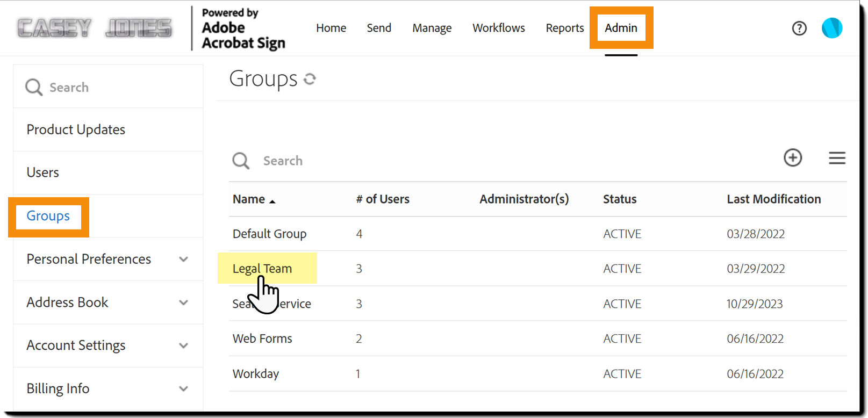Click the add group plus icon
Viewport: 868px width, 418px height.
point(793,157)
